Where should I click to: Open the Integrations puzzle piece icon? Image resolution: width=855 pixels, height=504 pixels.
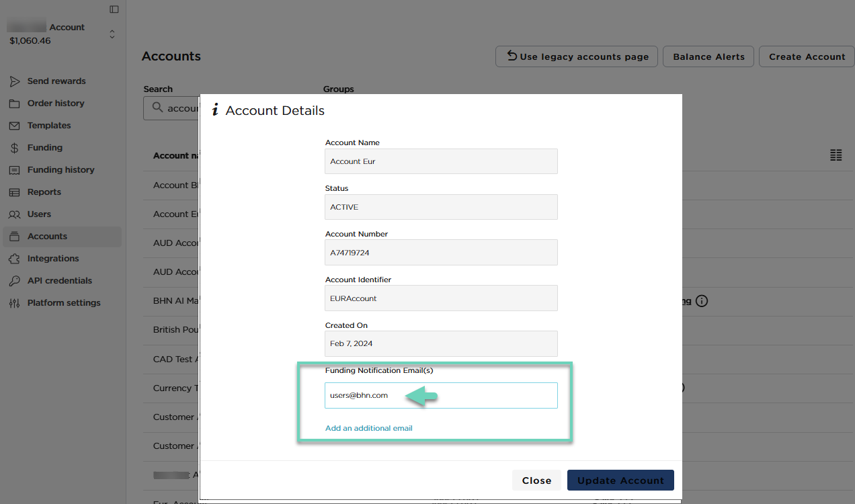pos(14,259)
